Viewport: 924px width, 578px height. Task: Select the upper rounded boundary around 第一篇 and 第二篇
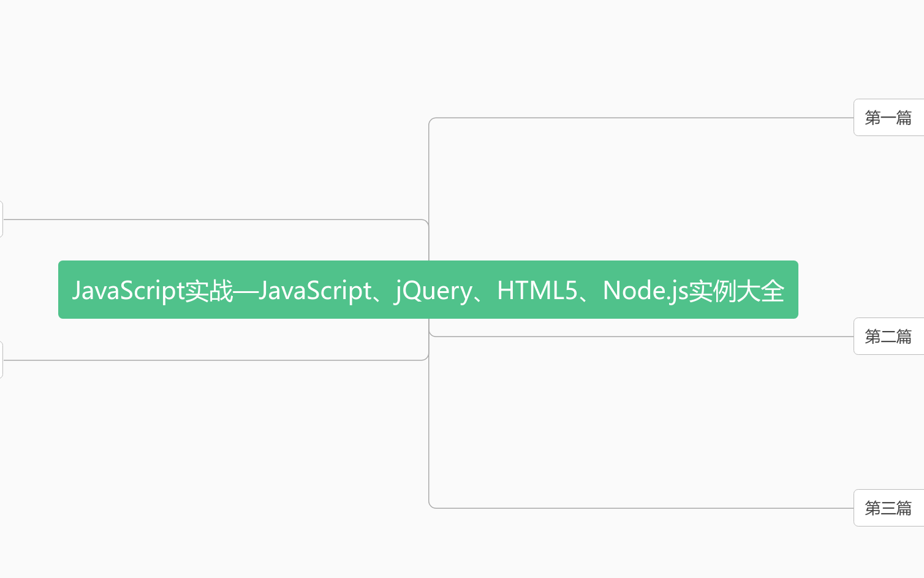tap(613, 117)
